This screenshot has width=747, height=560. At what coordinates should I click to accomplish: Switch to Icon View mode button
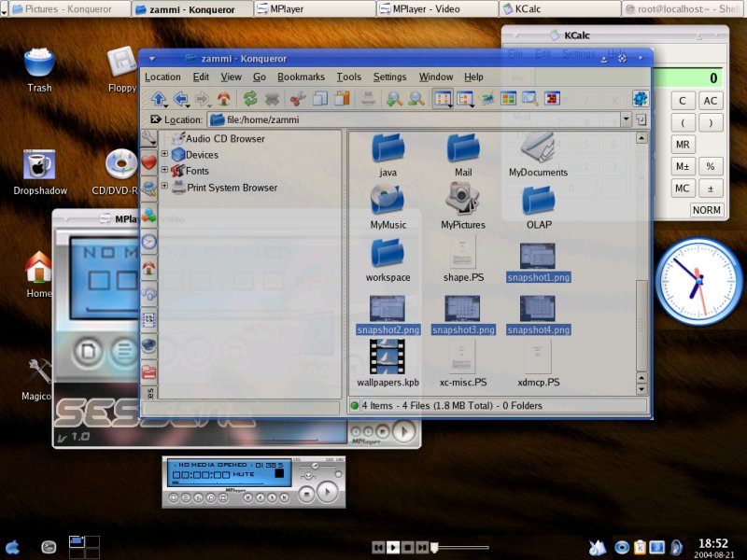tap(442, 99)
